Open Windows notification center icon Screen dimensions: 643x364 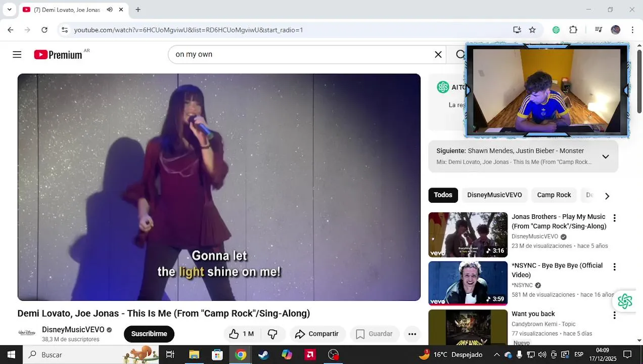627,355
